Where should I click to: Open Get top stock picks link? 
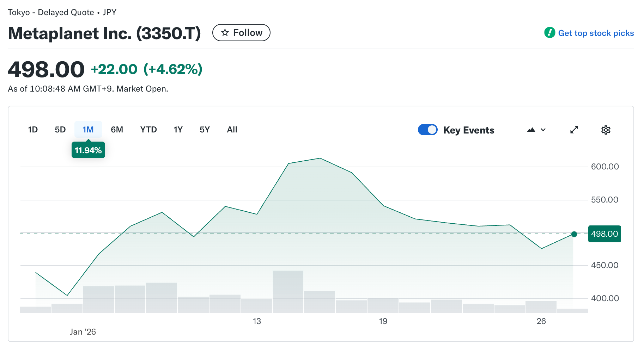pyautogui.click(x=596, y=33)
